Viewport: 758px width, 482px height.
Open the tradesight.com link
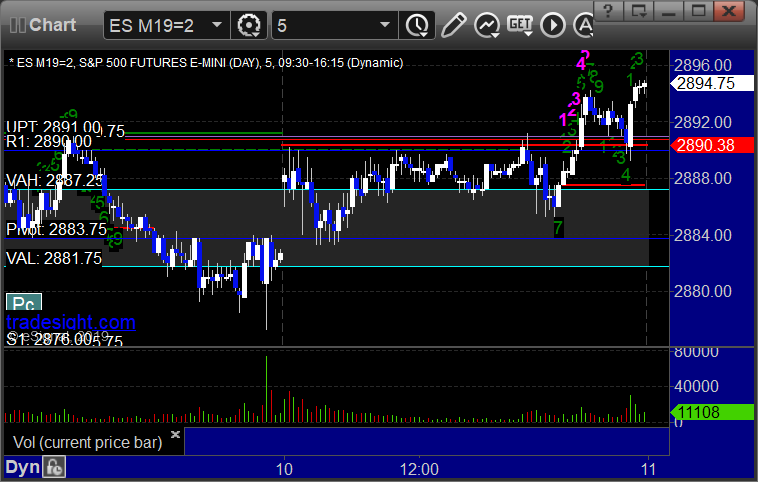pos(71,322)
